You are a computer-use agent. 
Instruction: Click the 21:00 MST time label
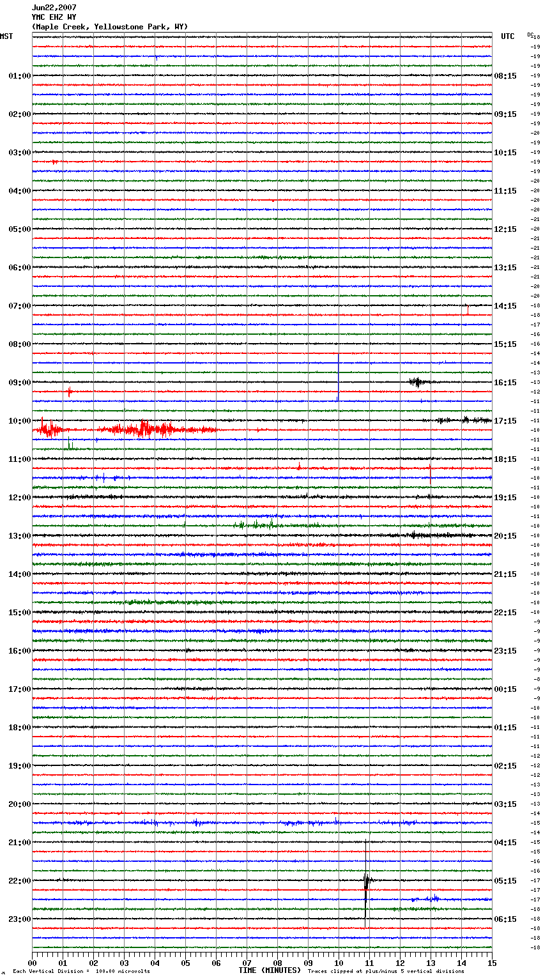coord(20,843)
